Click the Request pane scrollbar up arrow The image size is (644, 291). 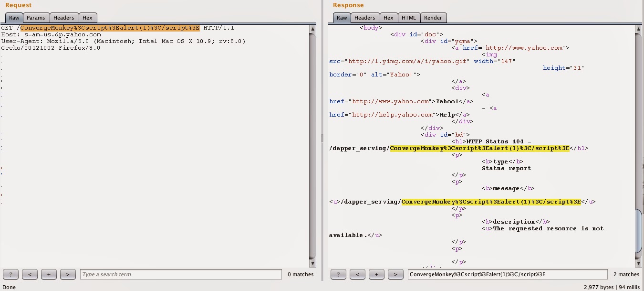click(x=313, y=29)
